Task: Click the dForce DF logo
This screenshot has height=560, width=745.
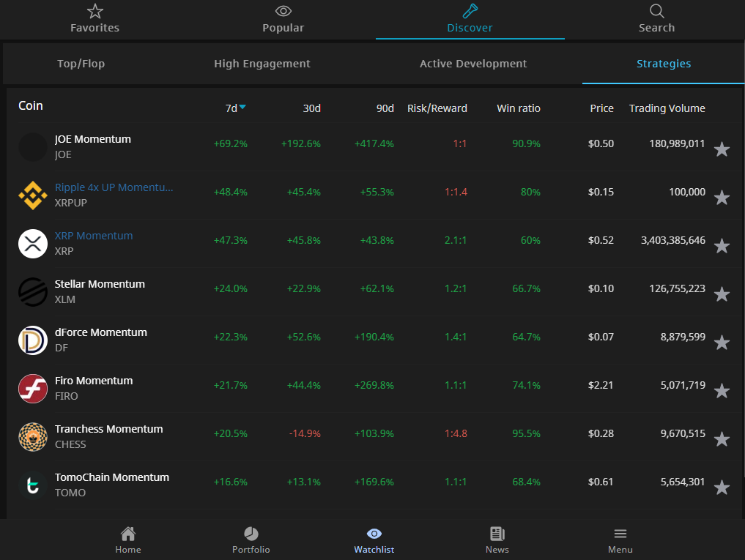Action: 33,340
